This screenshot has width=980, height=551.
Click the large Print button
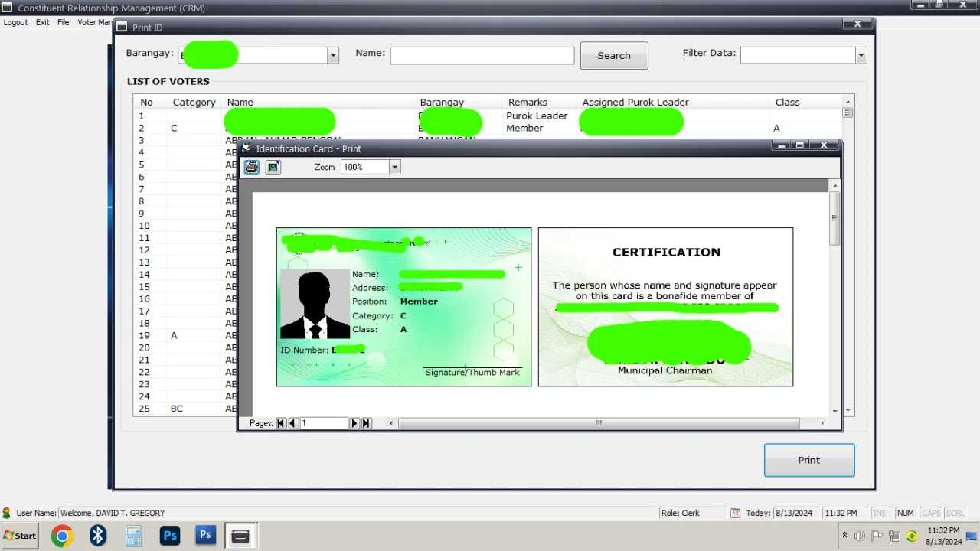(x=809, y=460)
